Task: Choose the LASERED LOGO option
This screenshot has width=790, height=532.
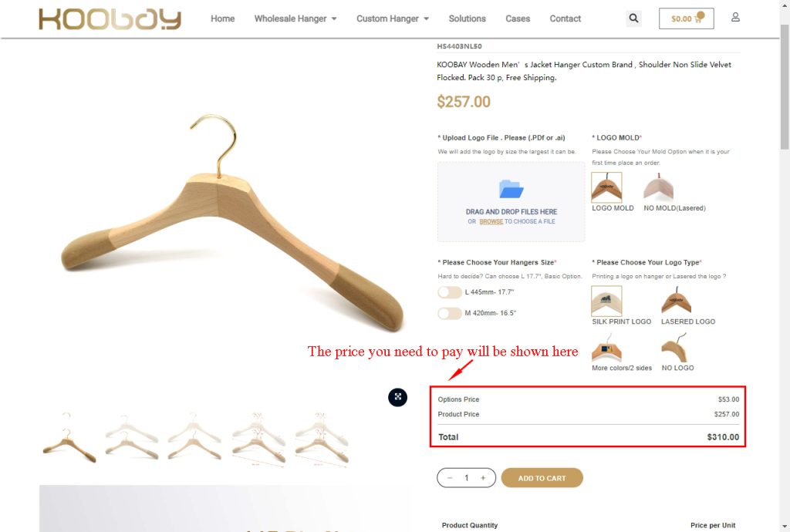Action: click(x=676, y=301)
